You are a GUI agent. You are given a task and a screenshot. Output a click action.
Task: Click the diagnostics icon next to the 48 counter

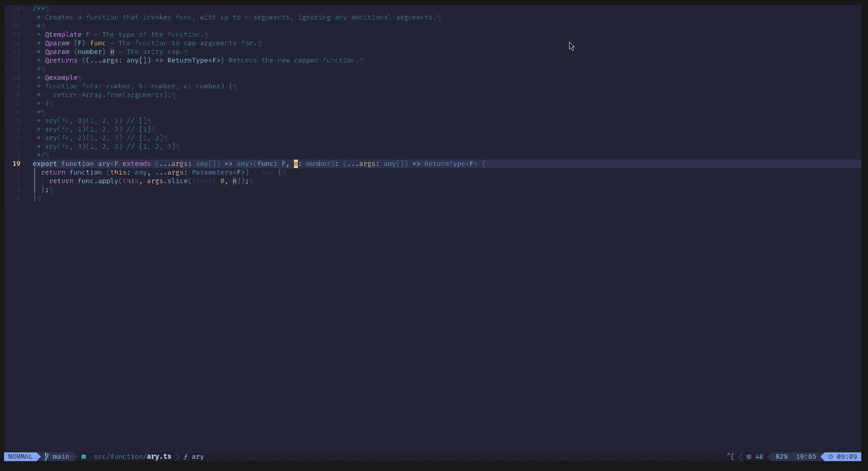coord(749,456)
